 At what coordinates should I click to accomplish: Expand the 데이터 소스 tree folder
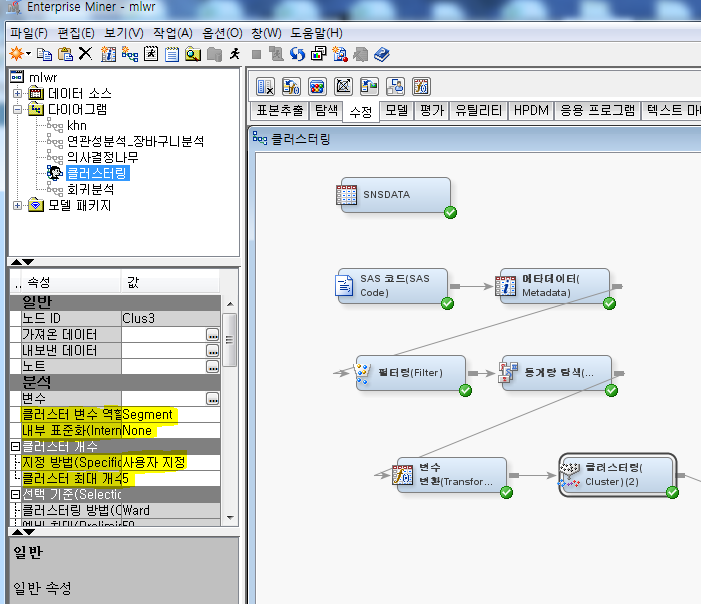[17, 93]
